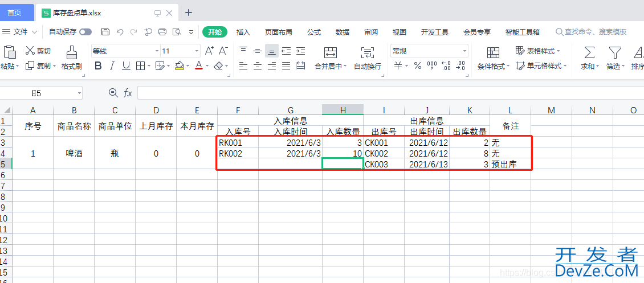
Task: Click the save file icon
Action: tap(105, 32)
